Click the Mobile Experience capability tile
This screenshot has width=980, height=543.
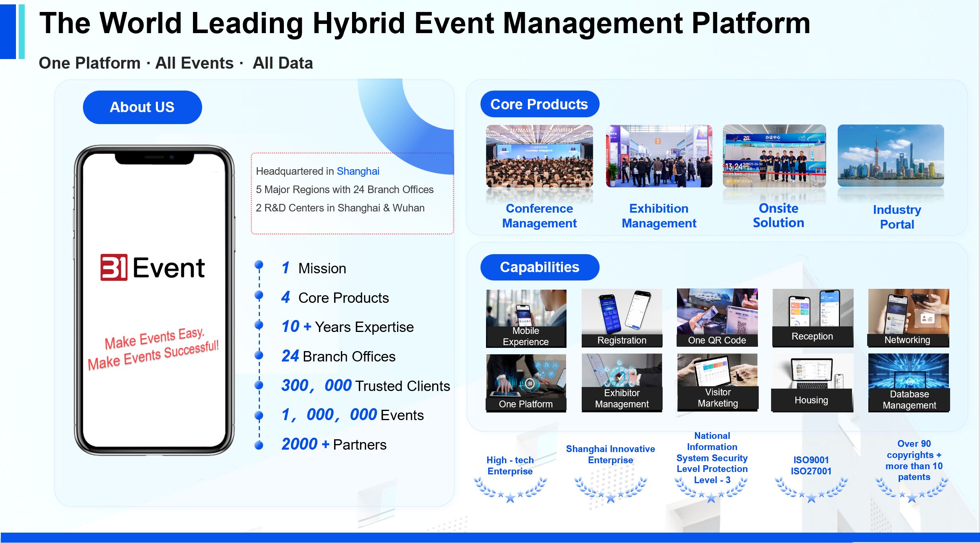[526, 318]
